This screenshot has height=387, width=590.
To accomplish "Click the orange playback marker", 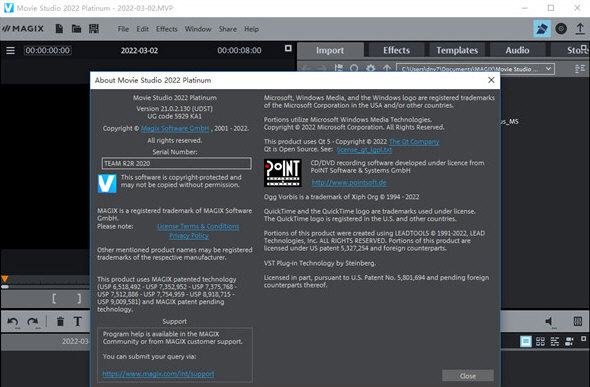I will [x=5, y=279].
